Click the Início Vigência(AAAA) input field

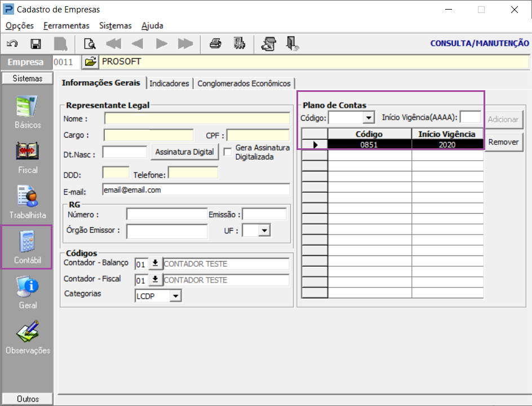470,117
